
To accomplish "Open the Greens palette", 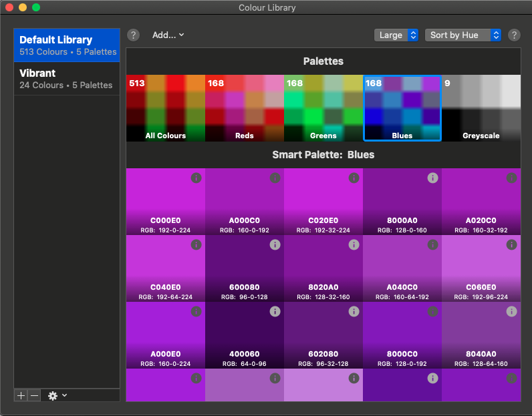I will 323,108.
